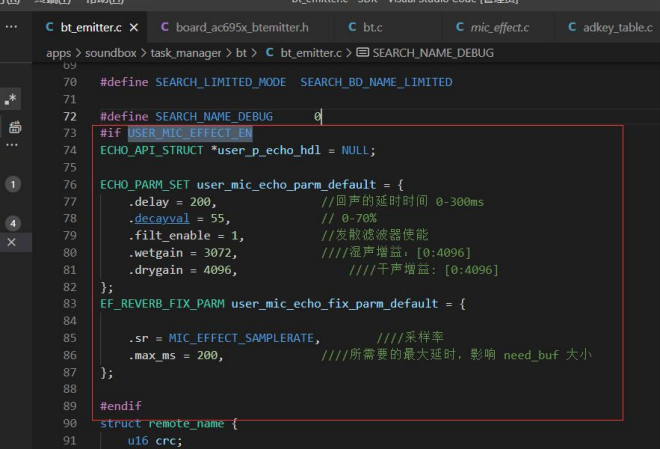Dismiss the search result row with the X icon
Viewport: 660px width, 449px height.
coord(11,242)
